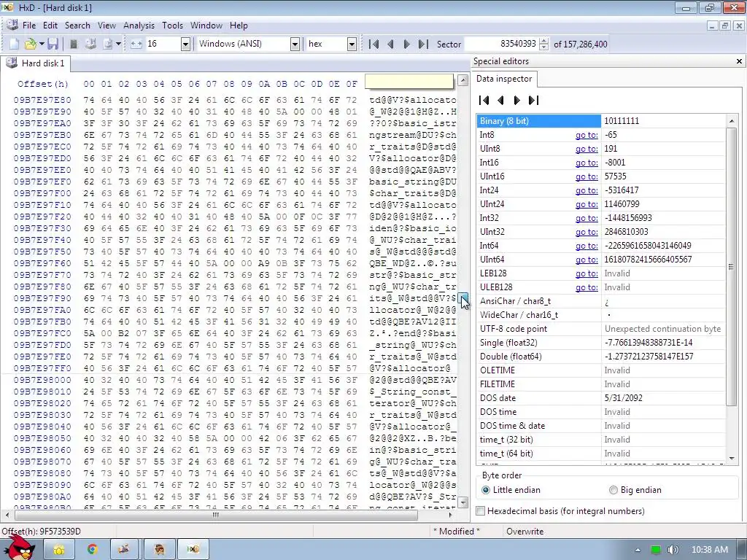Select the Data inspector tab
The image size is (747, 560).
pos(504,79)
